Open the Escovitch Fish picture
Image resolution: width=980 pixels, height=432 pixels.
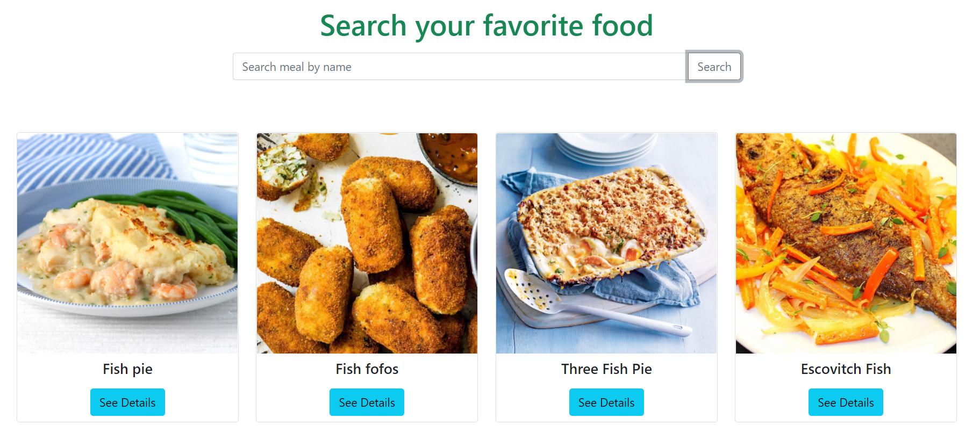[846, 243]
